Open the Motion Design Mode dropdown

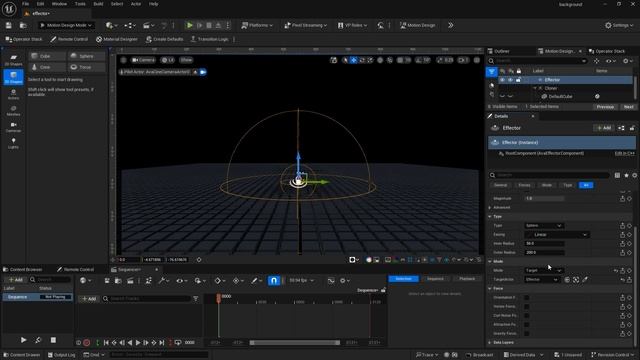66,25
